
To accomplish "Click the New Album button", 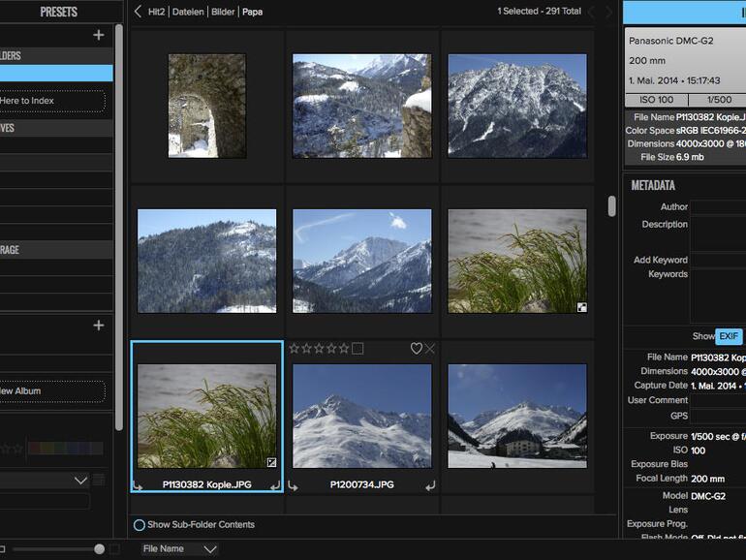I will [48, 391].
